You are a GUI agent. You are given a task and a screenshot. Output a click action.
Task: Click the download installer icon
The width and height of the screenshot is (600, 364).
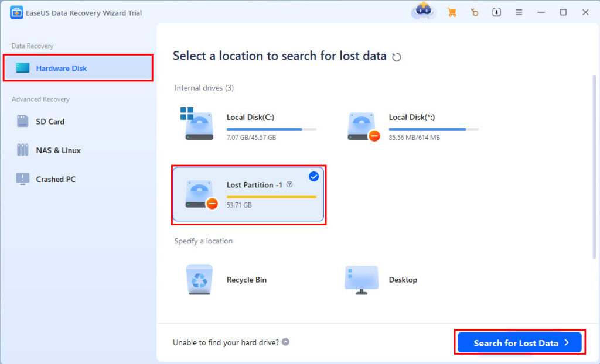497,12
